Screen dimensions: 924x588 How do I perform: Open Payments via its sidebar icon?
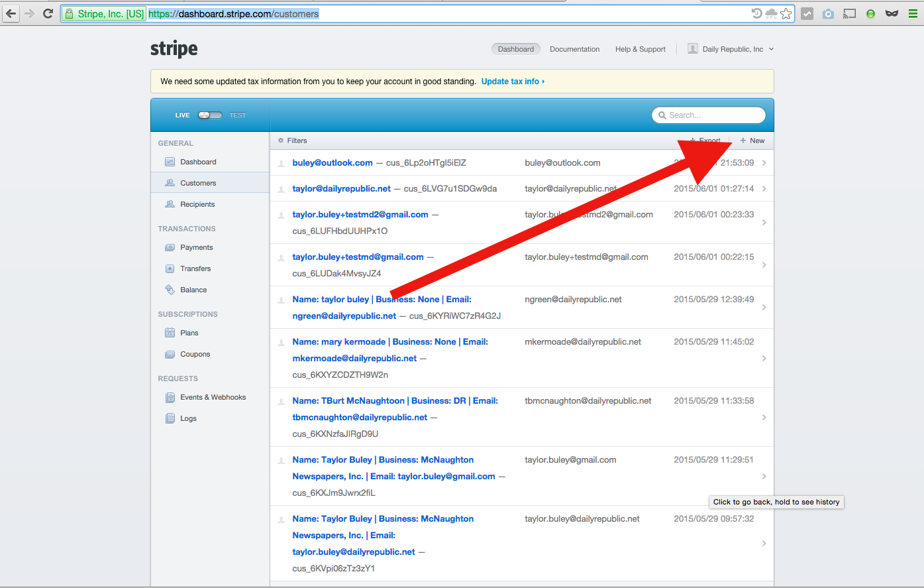pos(170,247)
